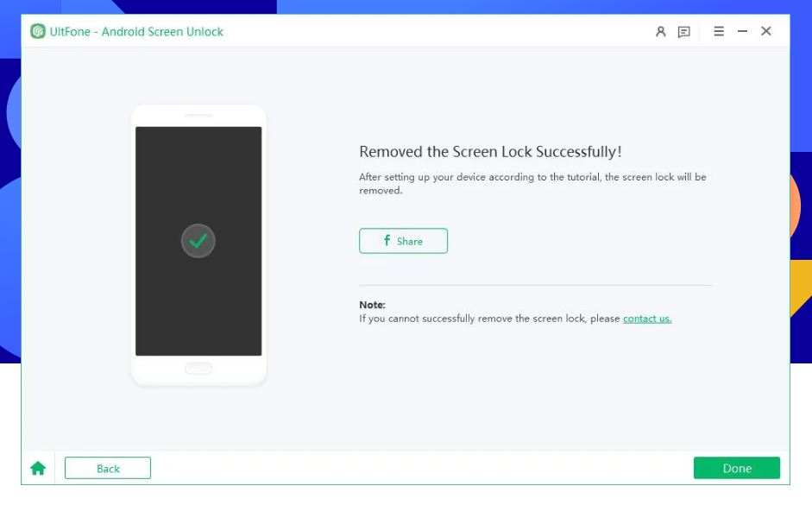Click the Facebook icon inside Share button
Viewport: 812px width, 505px height.
(386, 241)
